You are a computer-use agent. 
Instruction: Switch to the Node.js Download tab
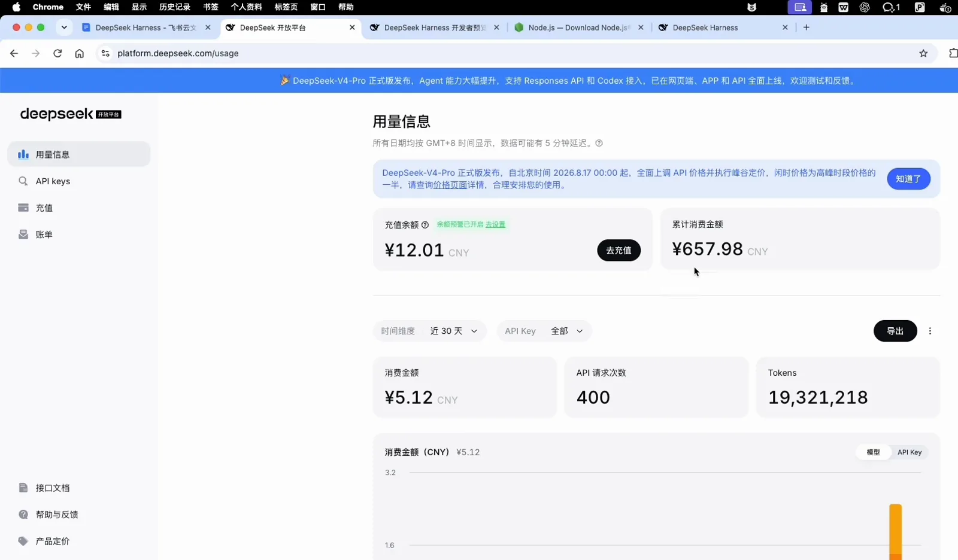578,28
